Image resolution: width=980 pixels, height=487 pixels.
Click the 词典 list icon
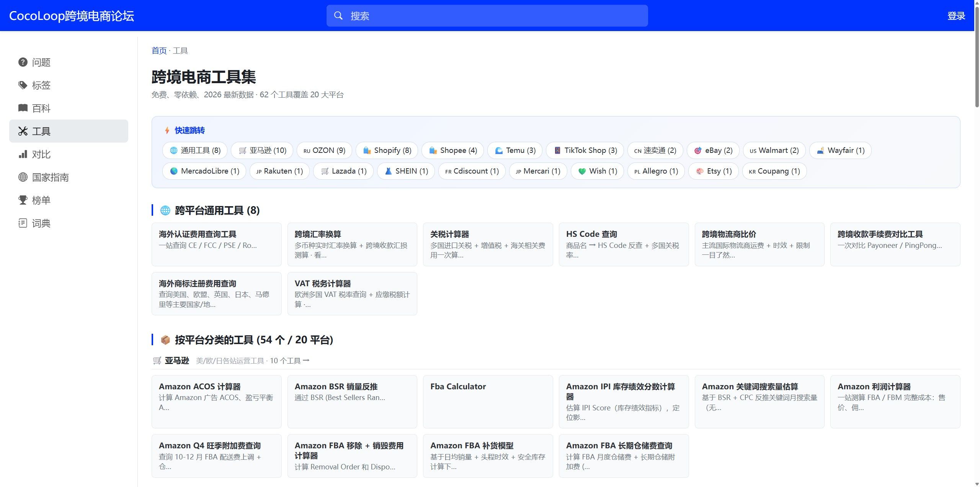[x=23, y=223]
